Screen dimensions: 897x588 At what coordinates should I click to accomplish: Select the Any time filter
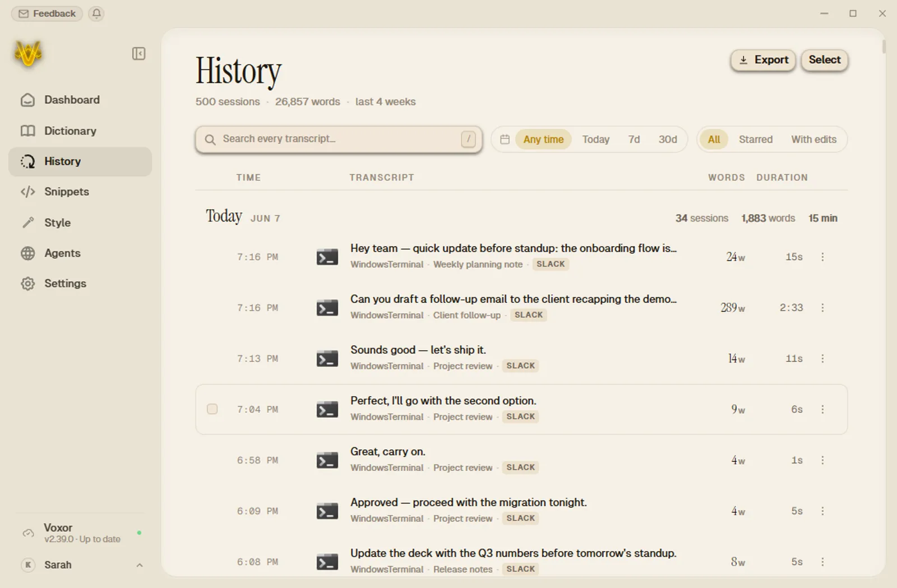click(543, 140)
